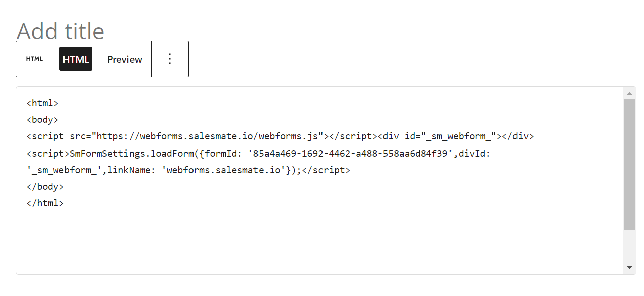This screenshot has height=296, width=644.
Task: Place cursor on the opening <html> tag
Action: click(x=42, y=103)
